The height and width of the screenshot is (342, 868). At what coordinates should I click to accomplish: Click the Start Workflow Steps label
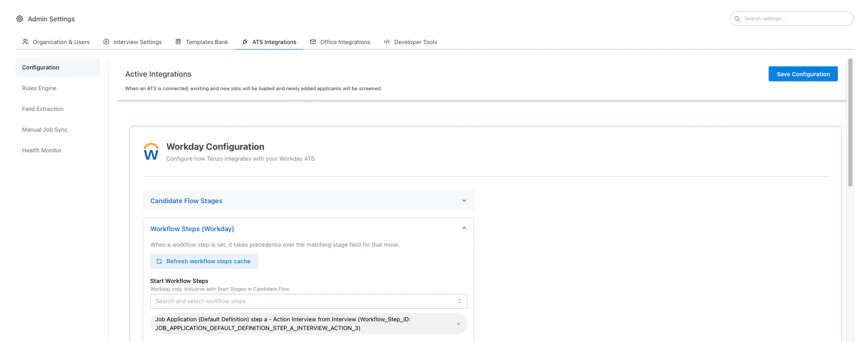point(179,281)
